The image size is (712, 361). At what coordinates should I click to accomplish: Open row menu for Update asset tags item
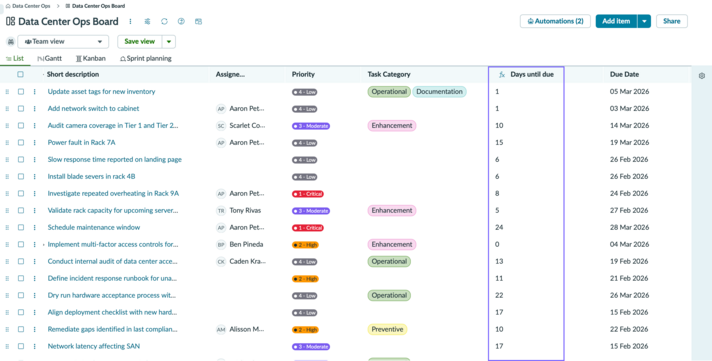click(35, 92)
